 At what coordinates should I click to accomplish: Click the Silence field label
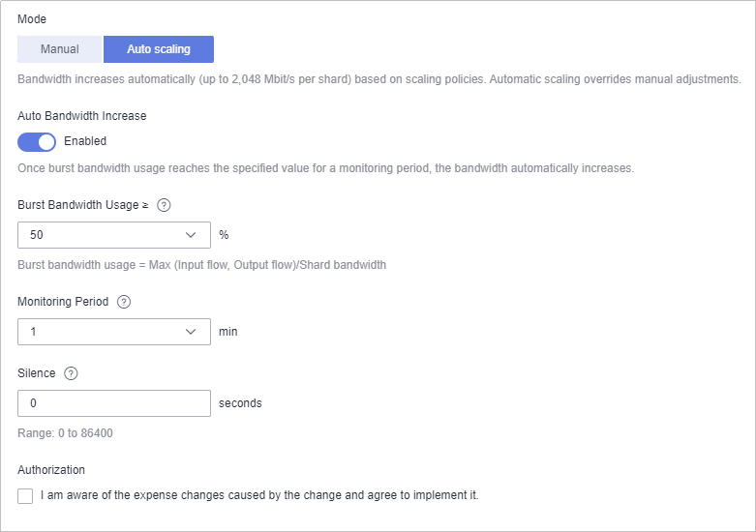click(36, 373)
